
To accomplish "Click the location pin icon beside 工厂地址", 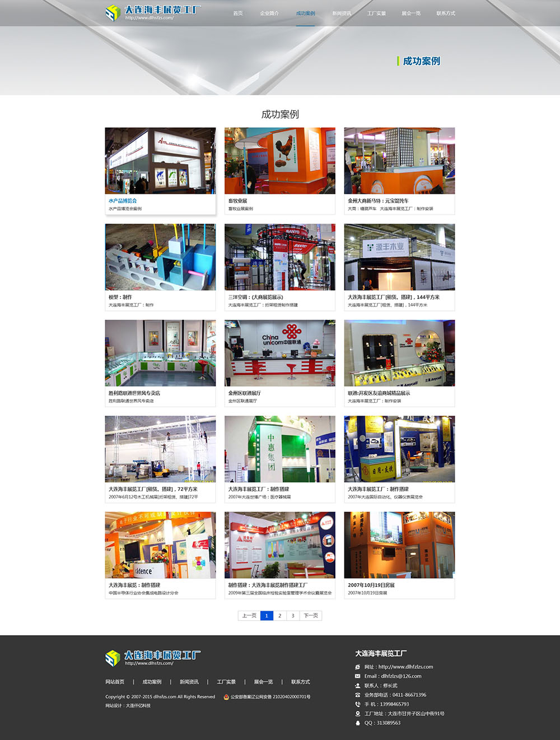I will 358,714.
